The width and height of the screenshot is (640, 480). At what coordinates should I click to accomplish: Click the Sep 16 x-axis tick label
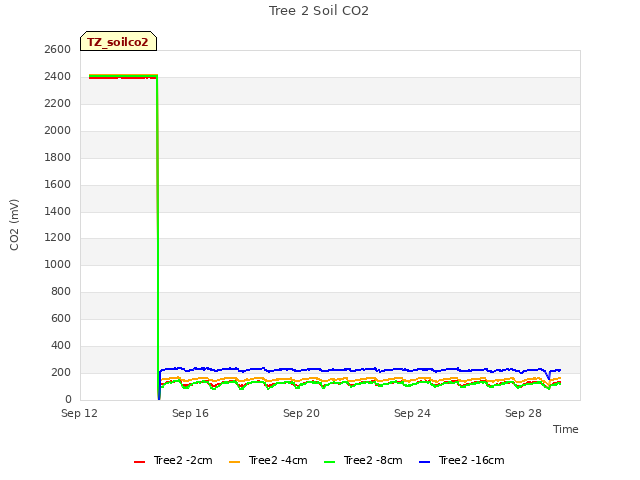coord(190,413)
